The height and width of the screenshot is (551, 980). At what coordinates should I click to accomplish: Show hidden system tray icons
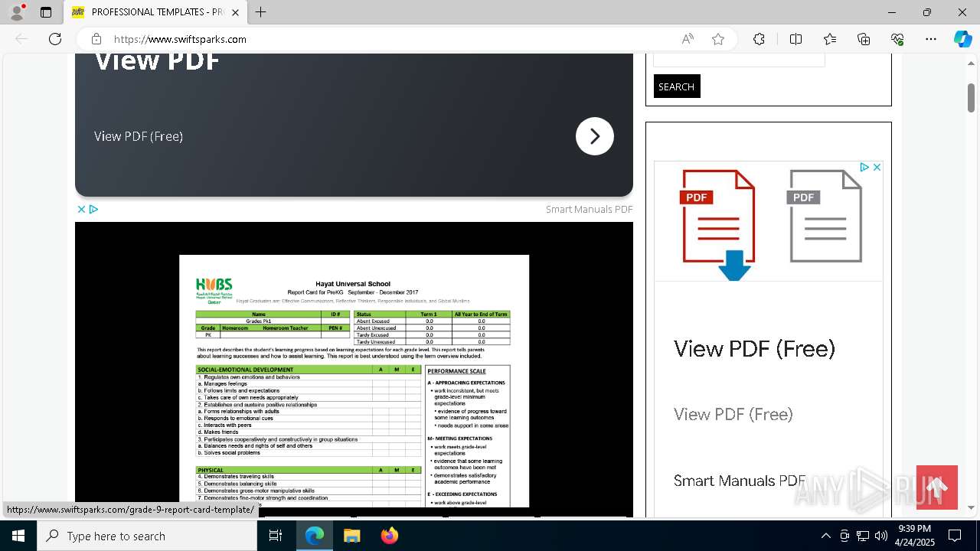click(x=825, y=536)
